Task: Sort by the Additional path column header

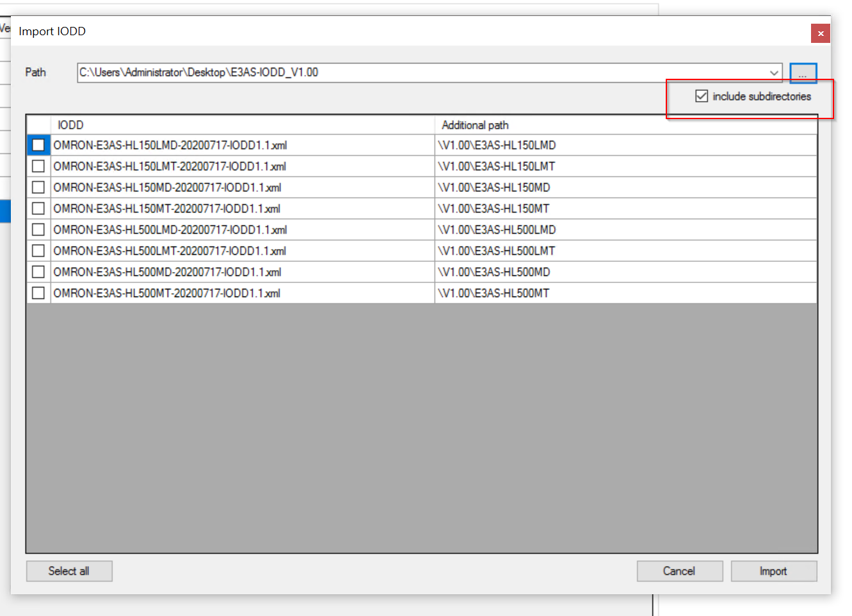Action: point(626,125)
